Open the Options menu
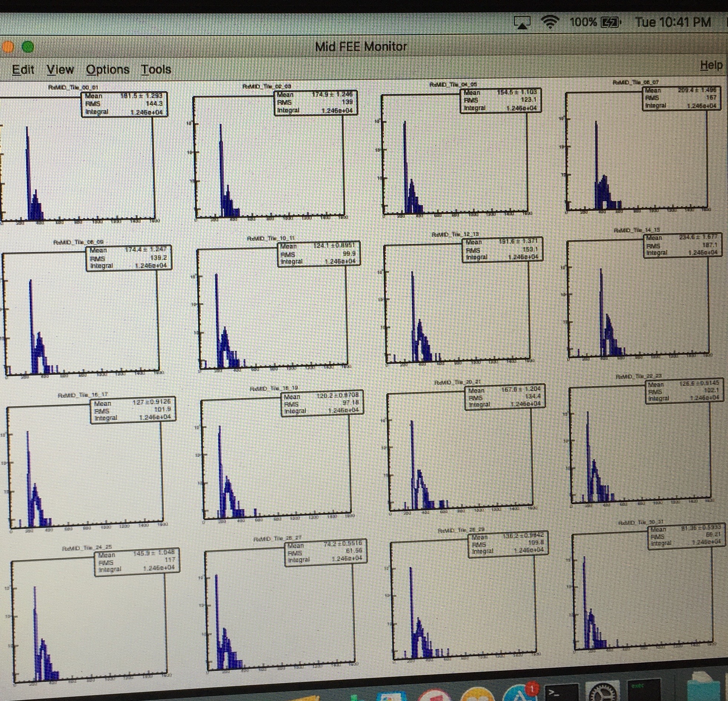 click(x=108, y=70)
